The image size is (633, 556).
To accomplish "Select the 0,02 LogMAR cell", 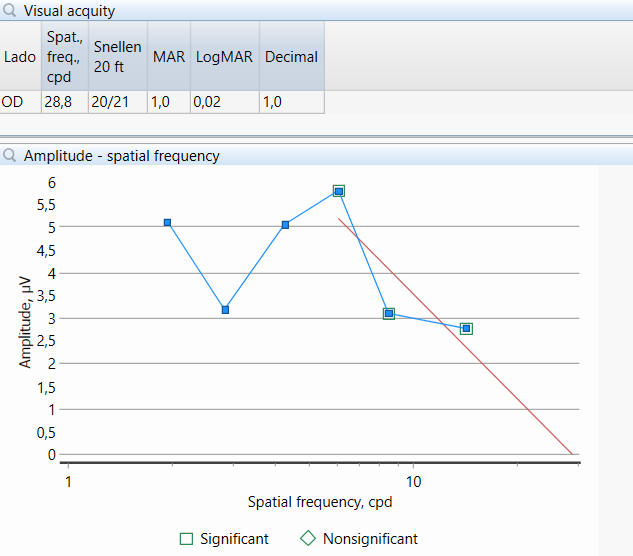I will [x=224, y=102].
